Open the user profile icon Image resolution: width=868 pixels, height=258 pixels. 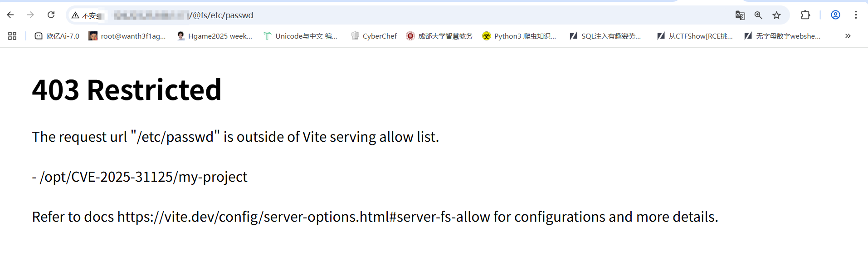click(835, 15)
